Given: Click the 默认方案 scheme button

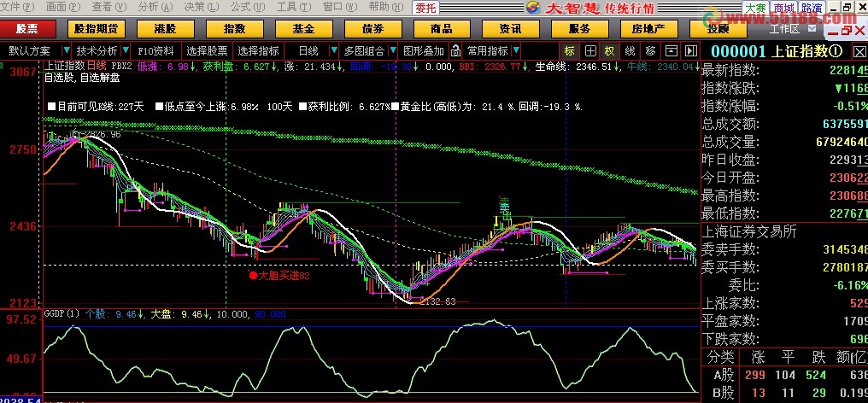Looking at the screenshot, I should [29, 51].
